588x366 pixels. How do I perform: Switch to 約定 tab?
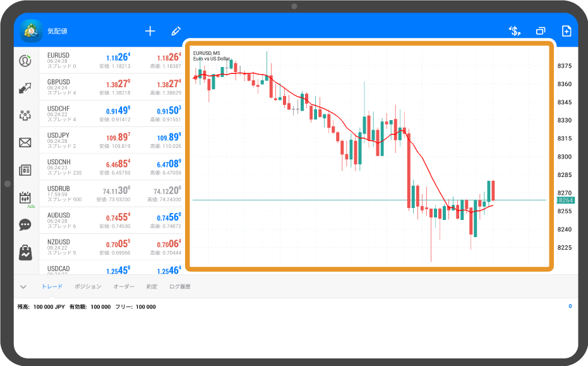point(152,286)
